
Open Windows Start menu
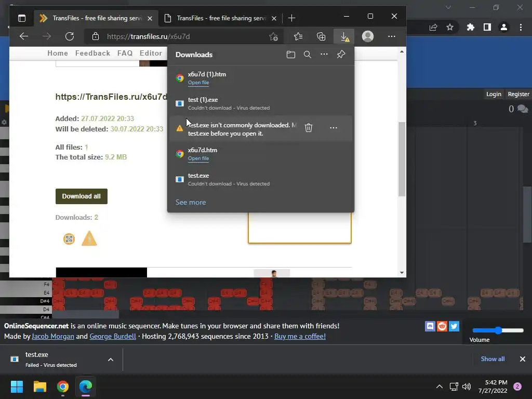coord(17,387)
